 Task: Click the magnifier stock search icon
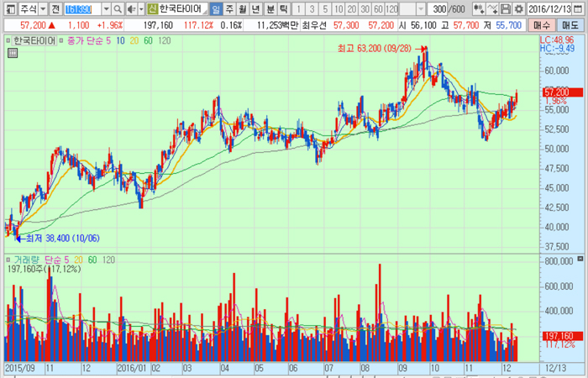click(x=118, y=8)
